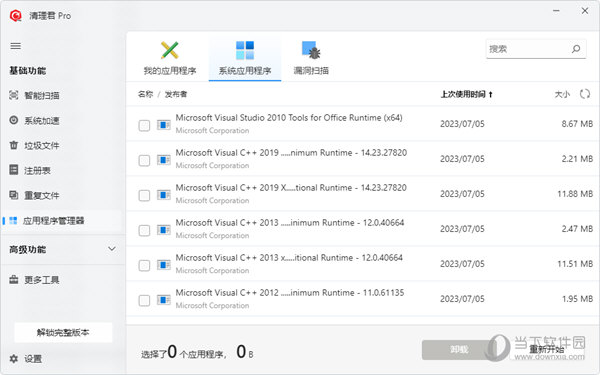Click the 更多工具 toolbox icon
This screenshot has width=600, height=375.
click(x=14, y=279)
